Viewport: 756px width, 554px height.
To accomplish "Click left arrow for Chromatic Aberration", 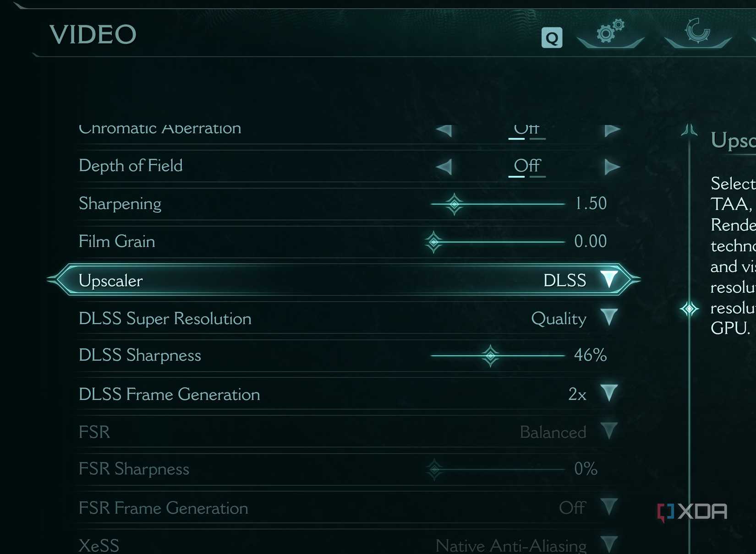I will coord(444,130).
